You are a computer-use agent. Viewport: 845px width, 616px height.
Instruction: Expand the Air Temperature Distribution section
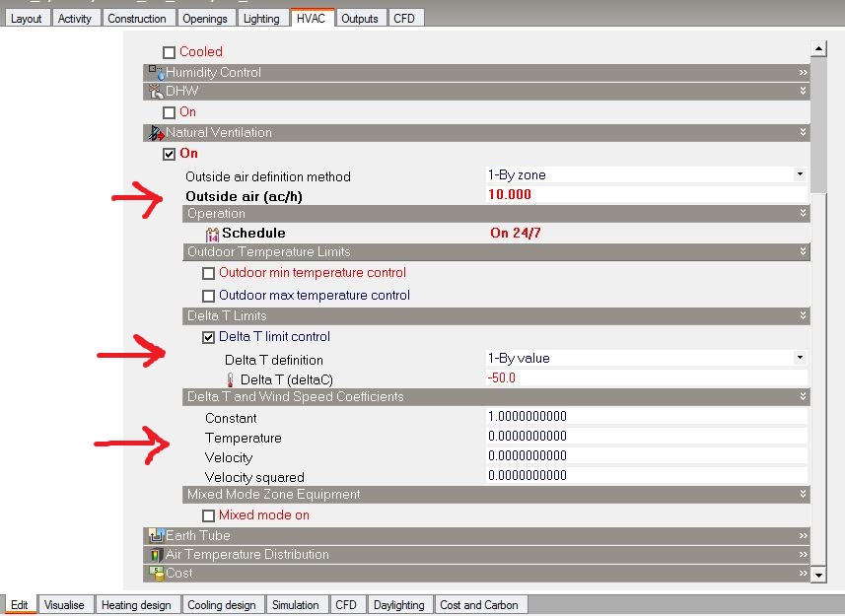tap(803, 554)
